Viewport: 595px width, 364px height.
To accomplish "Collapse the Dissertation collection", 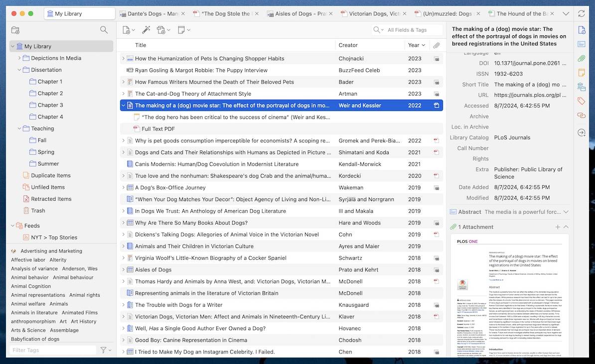I will 19,70.
